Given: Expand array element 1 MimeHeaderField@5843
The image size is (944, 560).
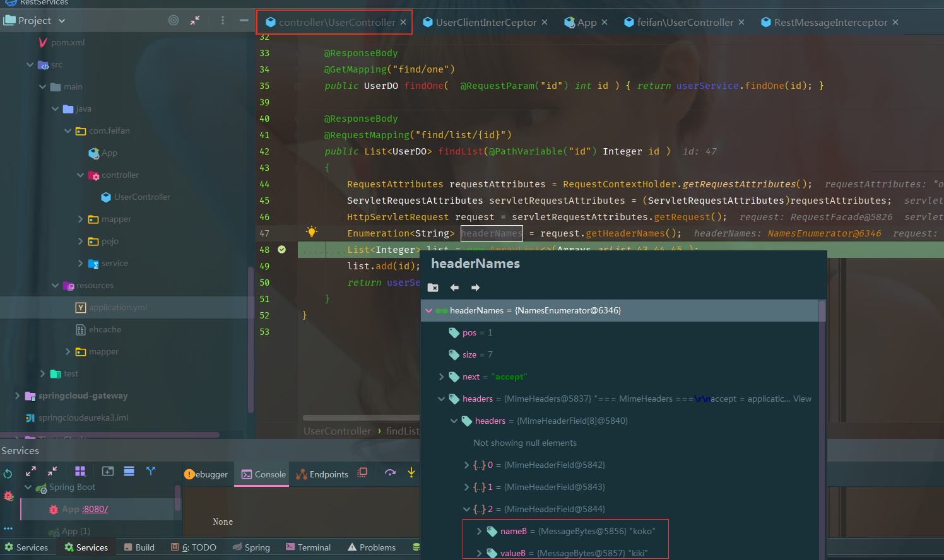Looking at the screenshot, I should [467, 487].
